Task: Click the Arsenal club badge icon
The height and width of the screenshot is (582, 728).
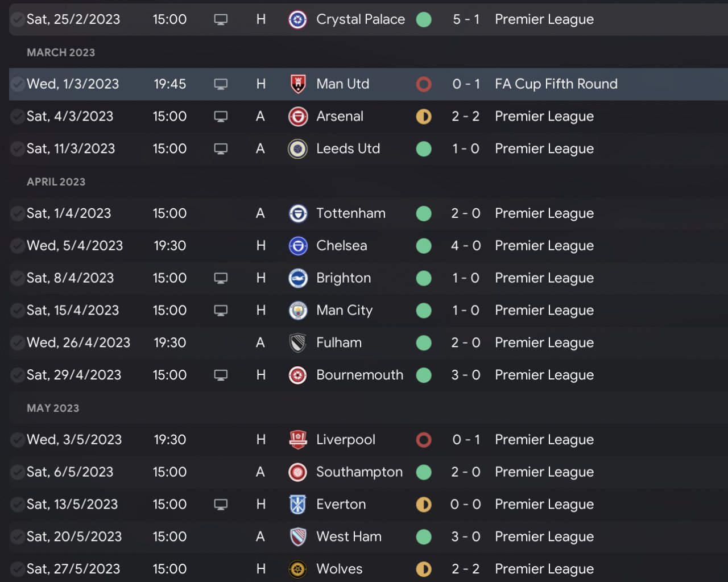Action: pyautogui.click(x=297, y=117)
